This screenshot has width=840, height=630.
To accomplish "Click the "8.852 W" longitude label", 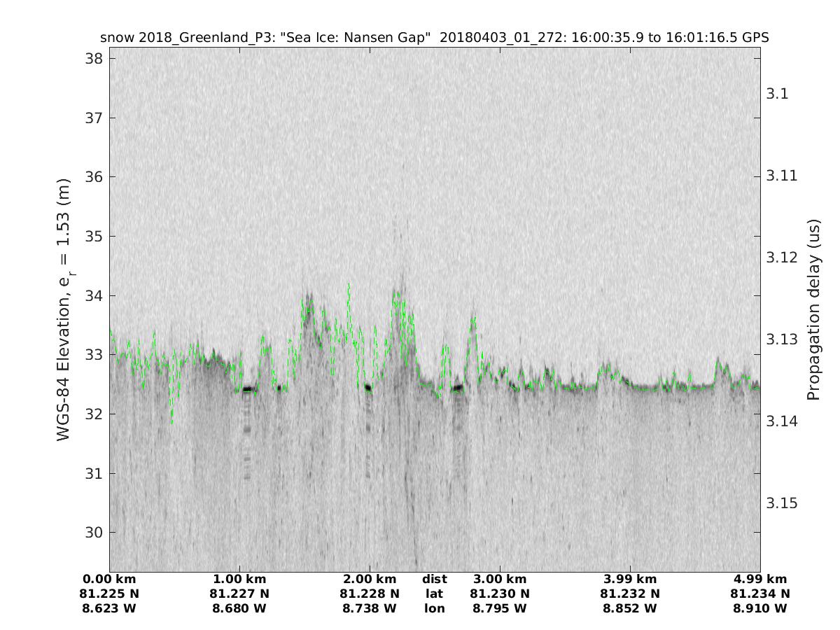I will point(630,609).
